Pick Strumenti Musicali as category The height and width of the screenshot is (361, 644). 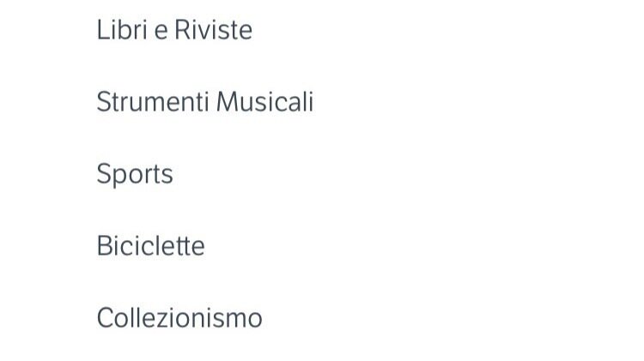(x=204, y=102)
